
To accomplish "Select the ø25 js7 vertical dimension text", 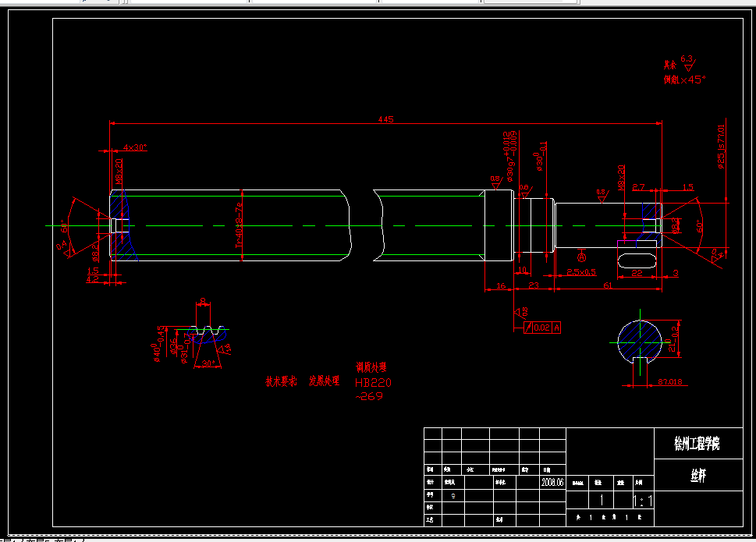I will click(722, 147).
